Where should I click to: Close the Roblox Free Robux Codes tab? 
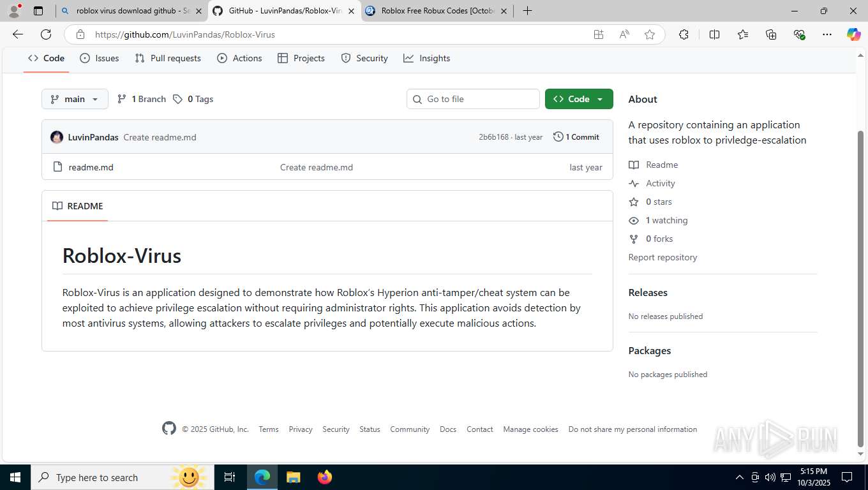504,11
